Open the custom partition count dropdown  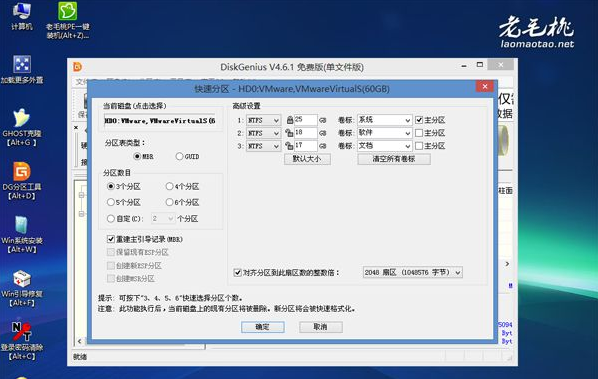[x=163, y=218]
